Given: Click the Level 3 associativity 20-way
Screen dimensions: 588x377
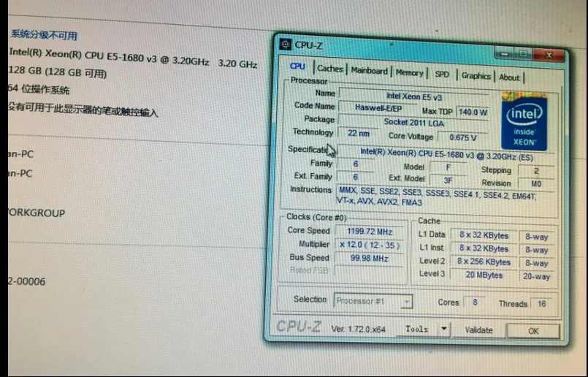Looking at the screenshot, I should point(536,276).
